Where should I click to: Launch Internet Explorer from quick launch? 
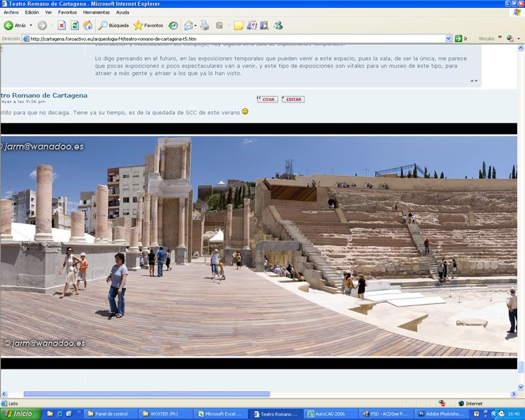60,414
